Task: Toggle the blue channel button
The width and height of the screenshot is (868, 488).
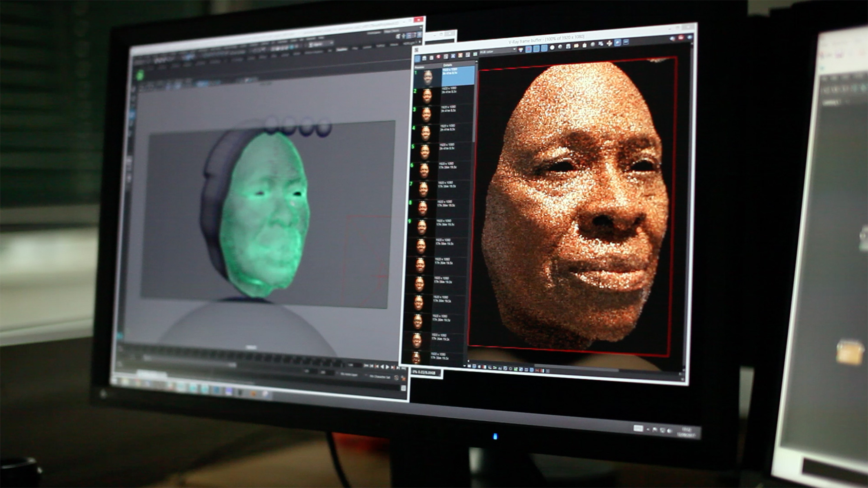Action: point(544,48)
